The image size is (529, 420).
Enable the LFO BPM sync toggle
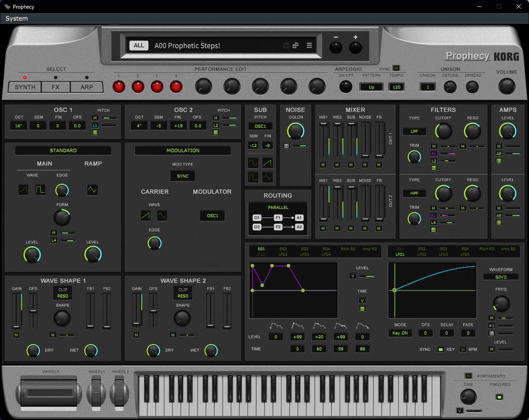point(463,349)
